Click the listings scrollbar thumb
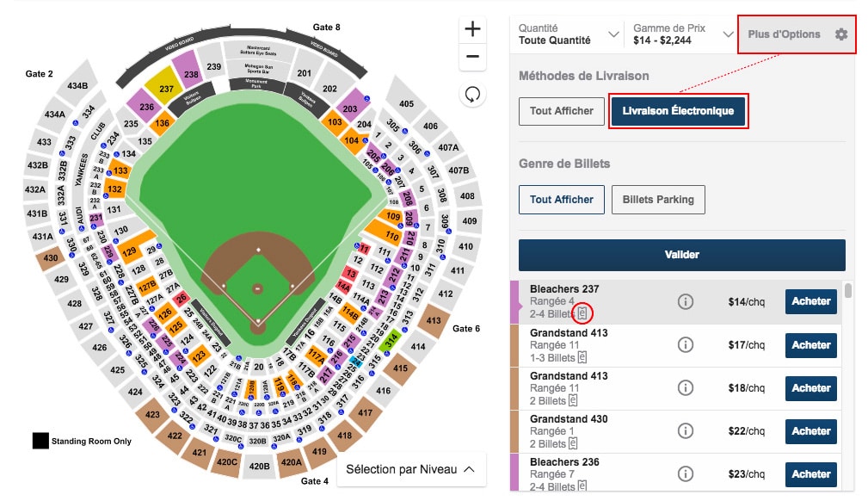 (x=847, y=291)
